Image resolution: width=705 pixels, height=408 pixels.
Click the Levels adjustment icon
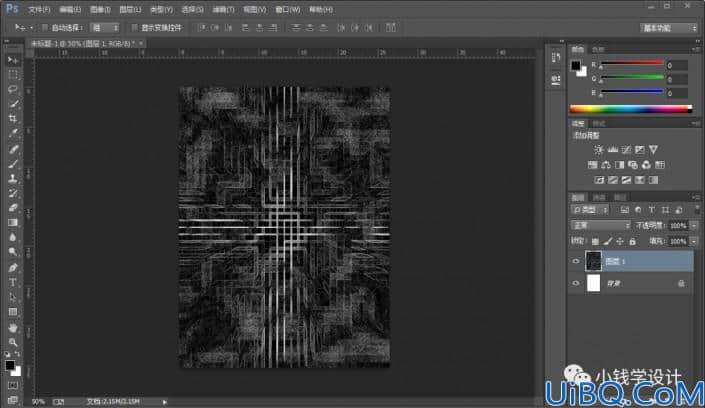612,150
